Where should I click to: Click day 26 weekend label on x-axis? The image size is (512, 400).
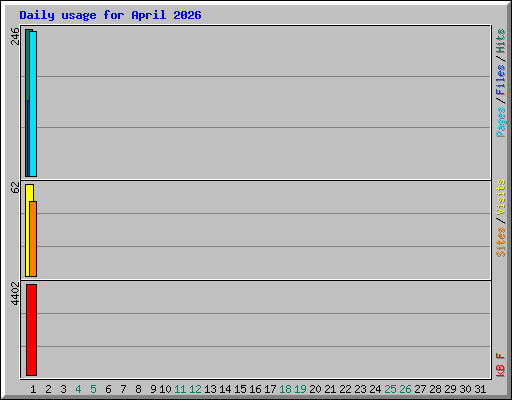(x=405, y=389)
